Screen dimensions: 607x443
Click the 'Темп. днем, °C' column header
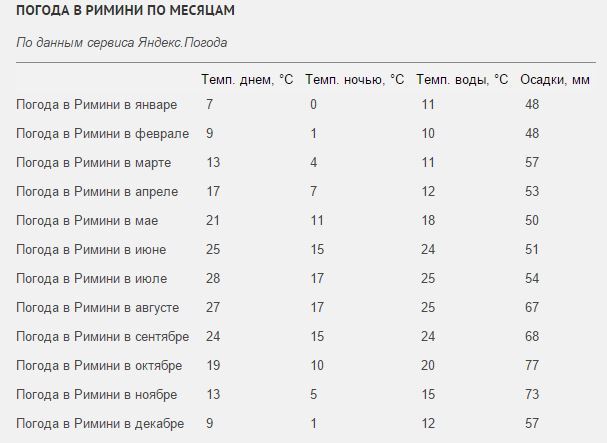[x=247, y=79]
